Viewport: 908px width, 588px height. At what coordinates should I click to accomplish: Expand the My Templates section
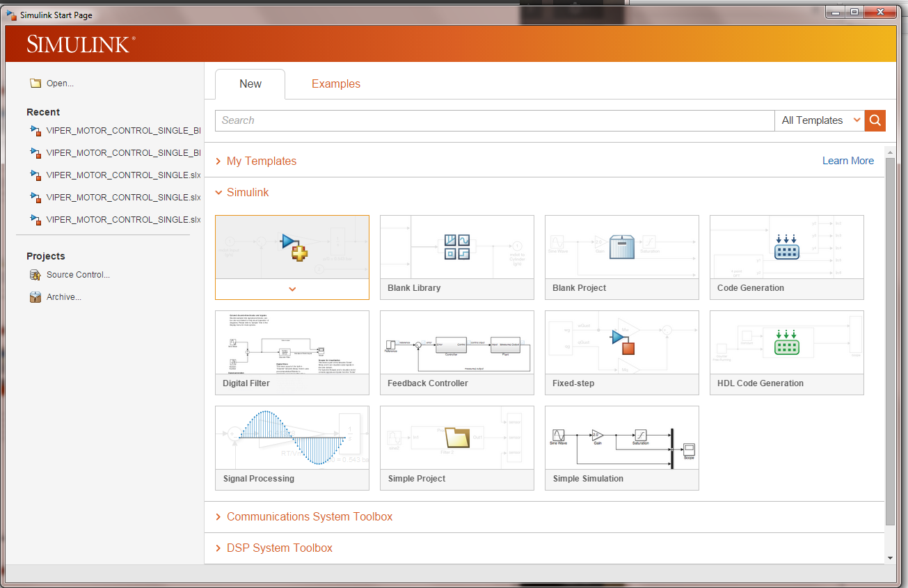(x=261, y=161)
